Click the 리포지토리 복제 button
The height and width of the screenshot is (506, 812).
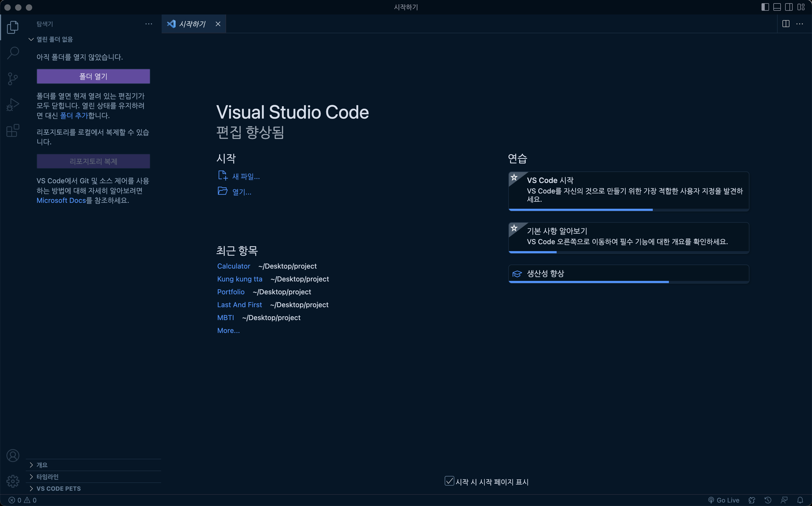pyautogui.click(x=93, y=161)
